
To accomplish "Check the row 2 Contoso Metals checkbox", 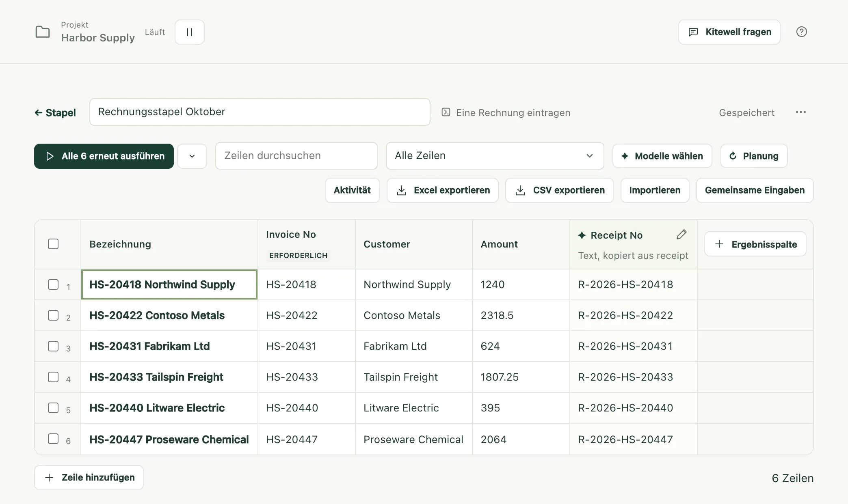I will point(53,315).
